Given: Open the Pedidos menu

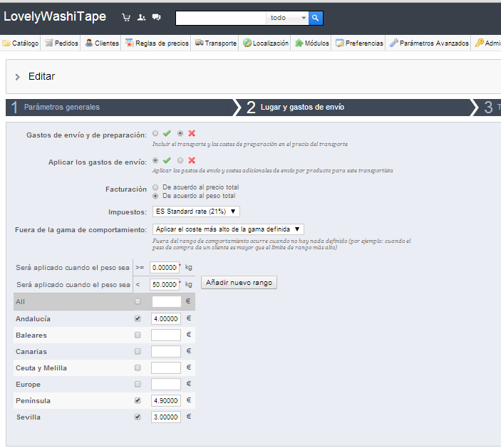Looking at the screenshot, I should [x=62, y=43].
